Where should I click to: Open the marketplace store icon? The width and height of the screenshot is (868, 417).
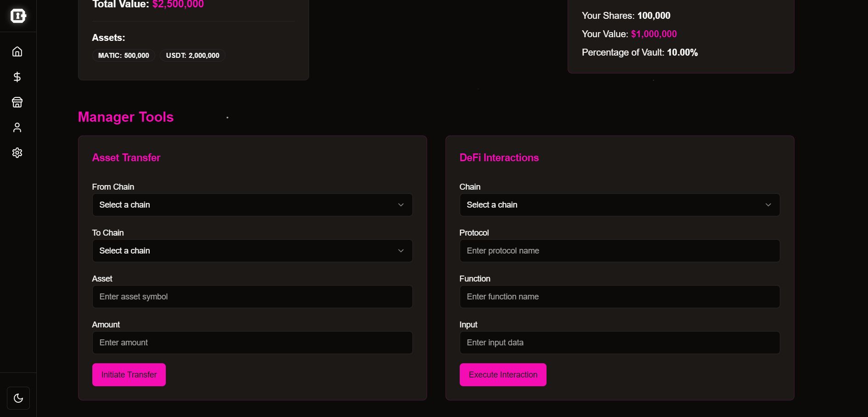point(17,102)
